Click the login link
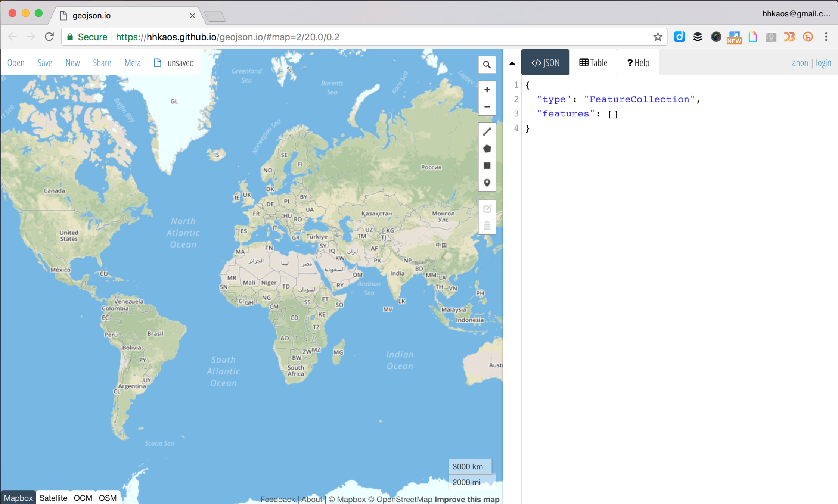Image resolution: width=838 pixels, height=504 pixels. click(823, 63)
